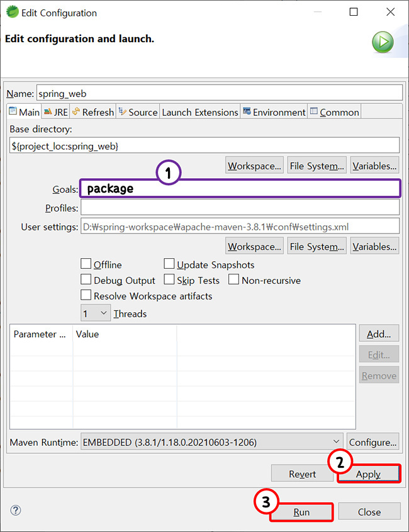Open the Environment tab

(x=274, y=112)
